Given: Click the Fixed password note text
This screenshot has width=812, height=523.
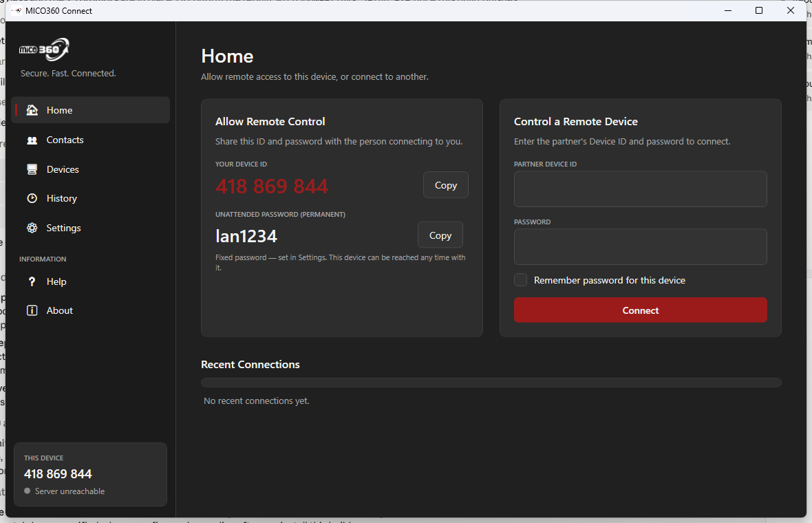Looking at the screenshot, I should click(x=340, y=263).
